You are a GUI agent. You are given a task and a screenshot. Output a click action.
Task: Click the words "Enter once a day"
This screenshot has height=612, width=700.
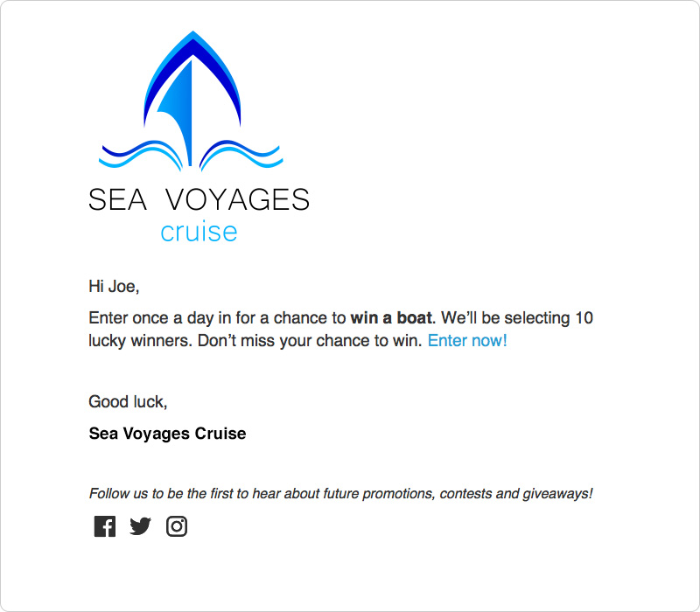tap(146, 317)
